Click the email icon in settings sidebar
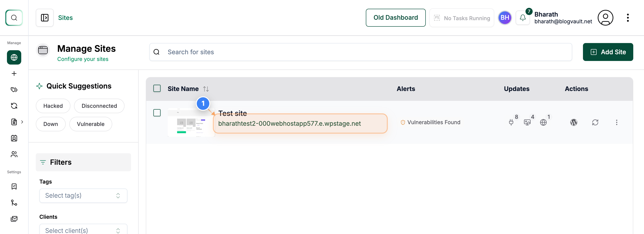 [14, 219]
